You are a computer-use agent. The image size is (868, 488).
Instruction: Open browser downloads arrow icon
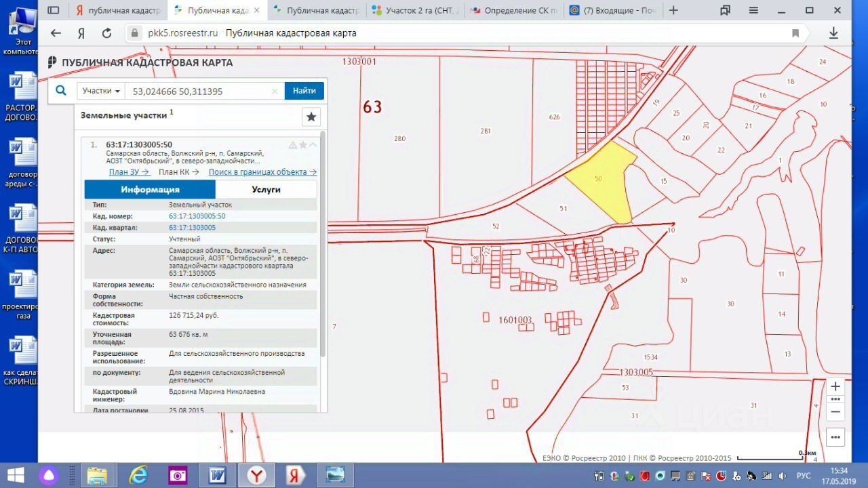pos(833,33)
